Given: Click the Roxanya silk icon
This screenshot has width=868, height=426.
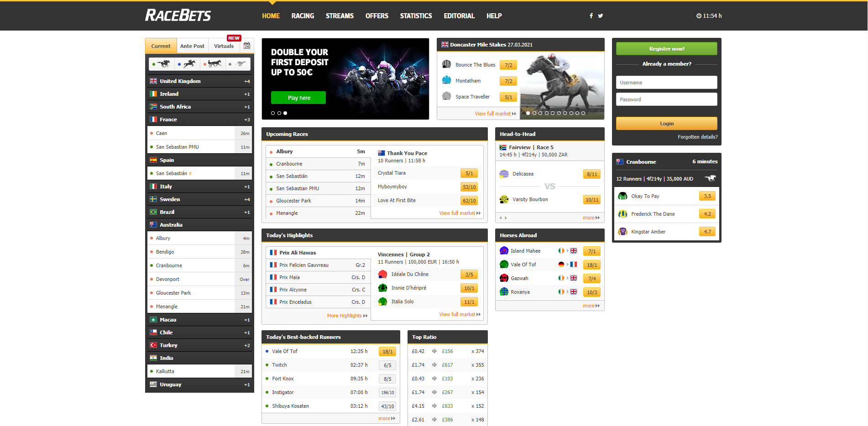Looking at the screenshot, I should pyautogui.click(x=504, y=292).
